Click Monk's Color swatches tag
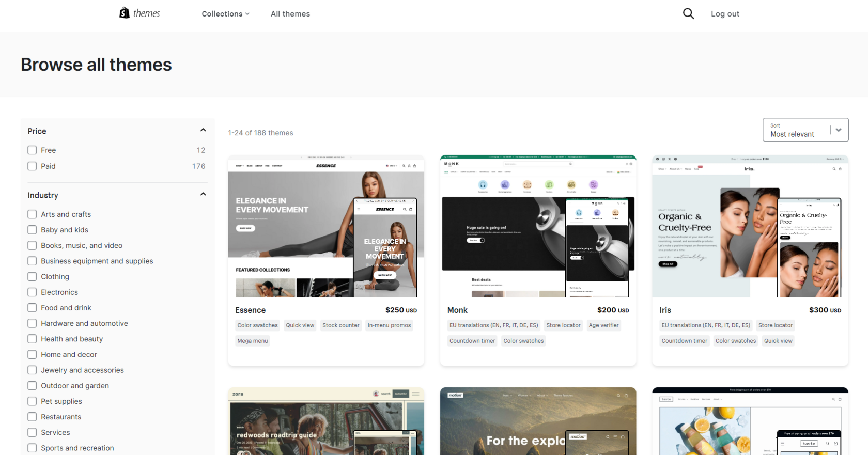 click(x=523, y=341)
